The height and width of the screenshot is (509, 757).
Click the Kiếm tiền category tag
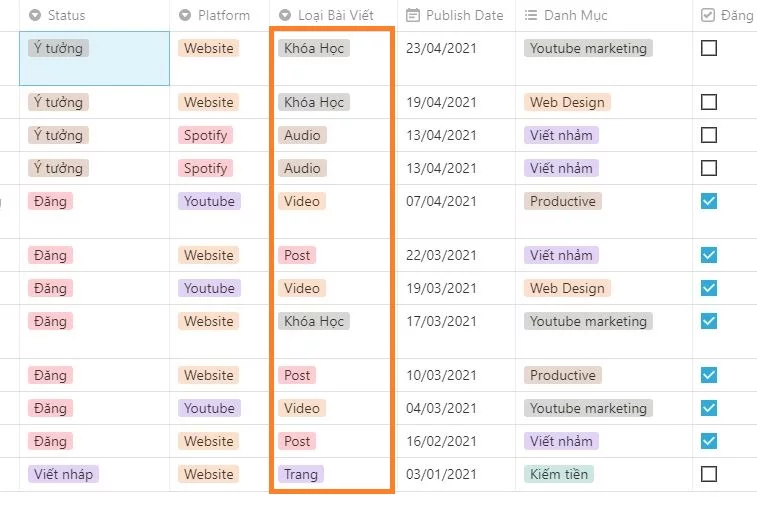coord(559,474)
